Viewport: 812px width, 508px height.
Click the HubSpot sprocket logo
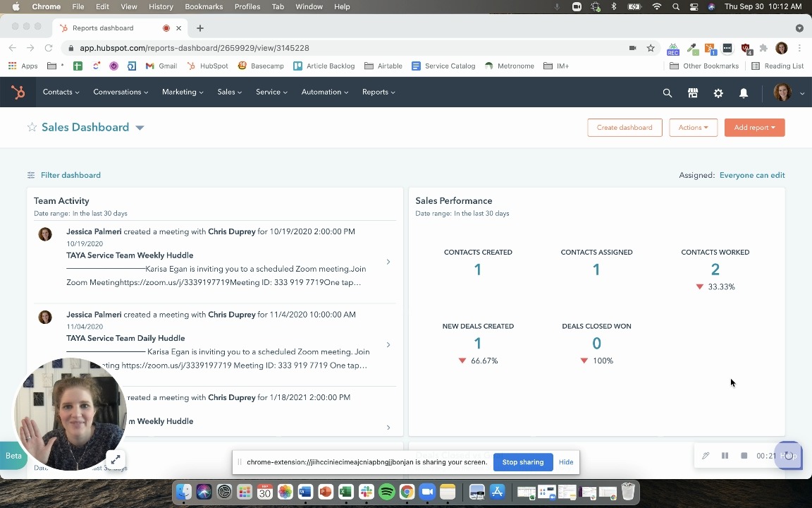click(18, 92)
